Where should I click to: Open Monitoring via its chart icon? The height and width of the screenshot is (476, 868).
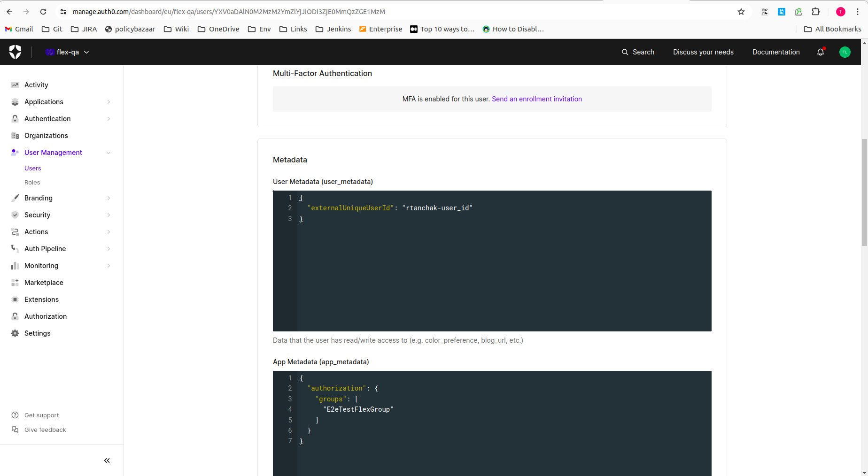click(15, 265)
